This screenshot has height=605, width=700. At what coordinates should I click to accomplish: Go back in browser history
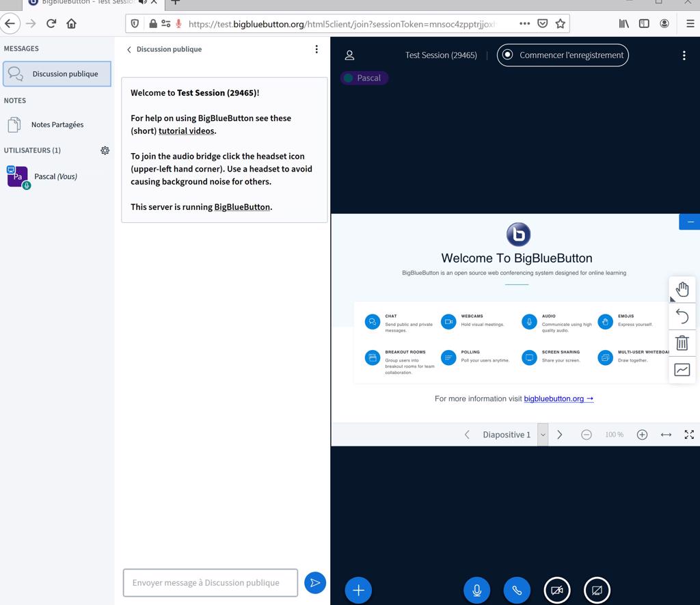point(10,24)
